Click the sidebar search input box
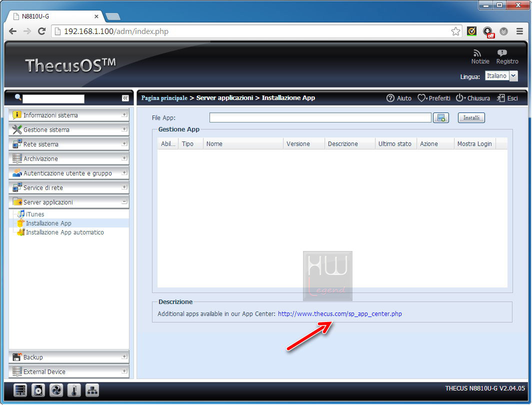532x405 pixels. click(x=53, y=98)
